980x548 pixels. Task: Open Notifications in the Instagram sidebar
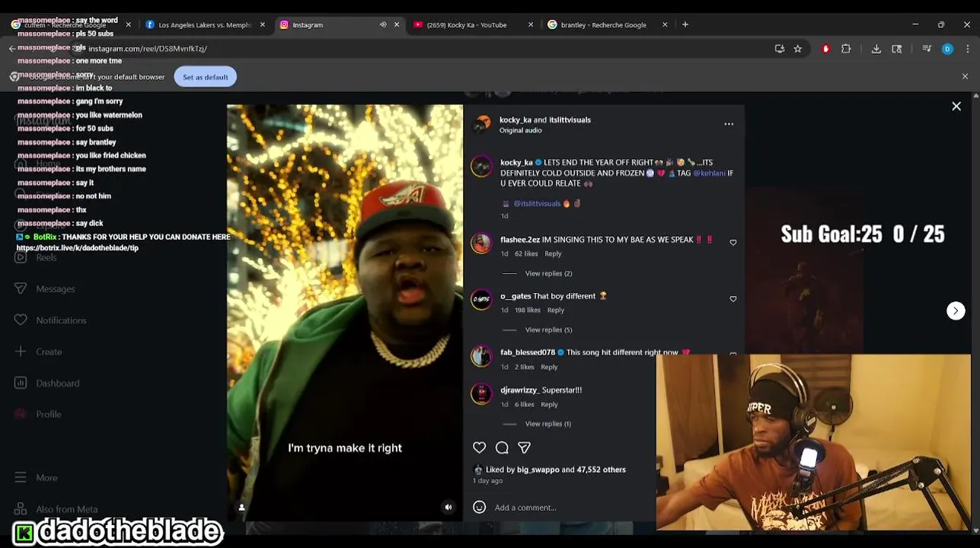[61, 320]
